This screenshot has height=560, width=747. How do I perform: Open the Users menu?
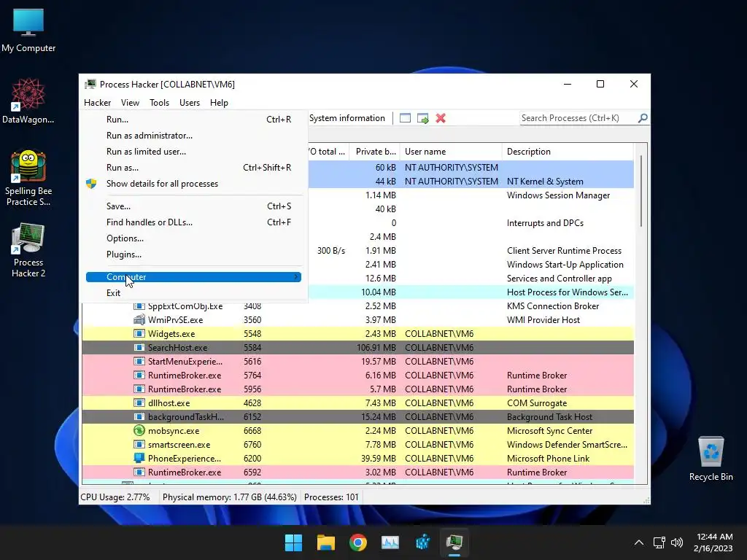click(x=190, y=103)
